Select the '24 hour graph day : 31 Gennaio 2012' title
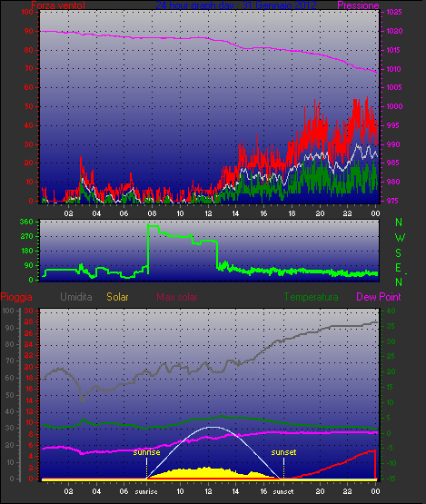Image resolution: width=426 pixels, height=504 pixels. 236,5
